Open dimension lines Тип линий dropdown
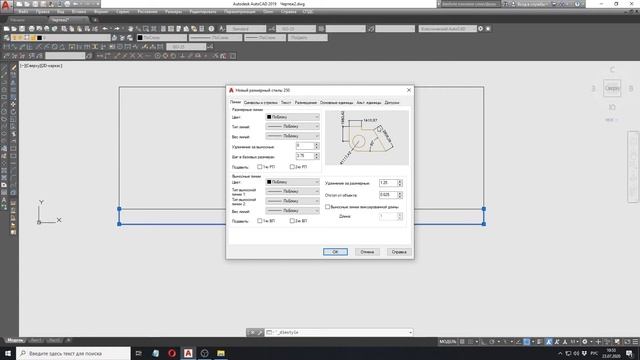This screenshot has width=640, height=360. coord(293,127)
